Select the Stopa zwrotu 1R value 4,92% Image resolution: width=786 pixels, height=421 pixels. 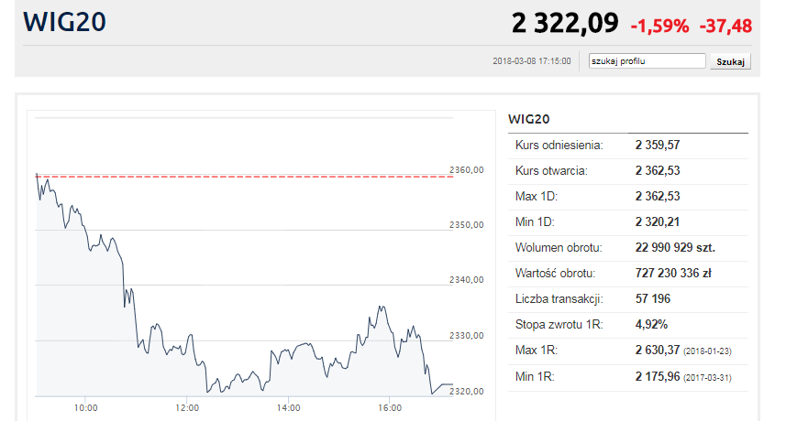[651, 324]
